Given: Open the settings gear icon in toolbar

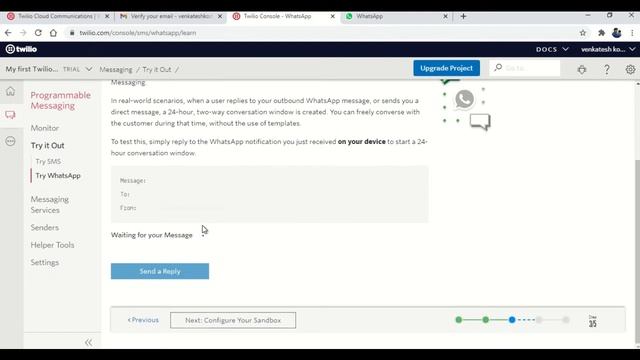Looking at the screenshot, I should coord(630,69).
